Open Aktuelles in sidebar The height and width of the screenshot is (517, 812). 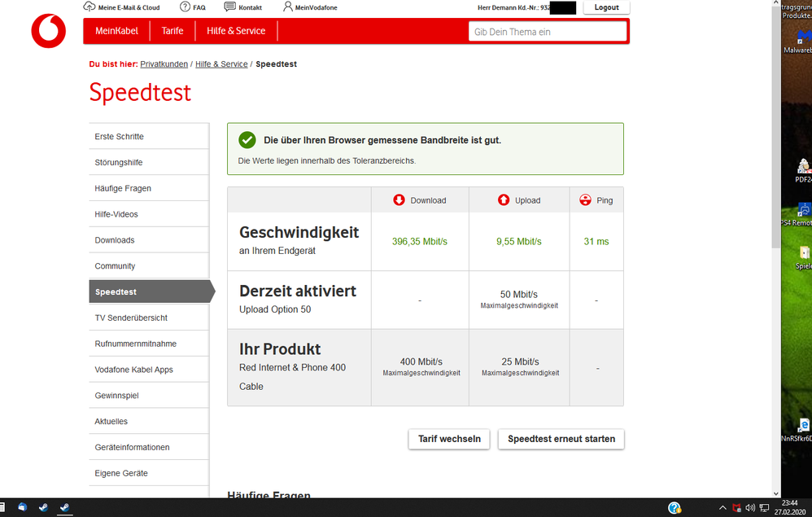point(149,421)
